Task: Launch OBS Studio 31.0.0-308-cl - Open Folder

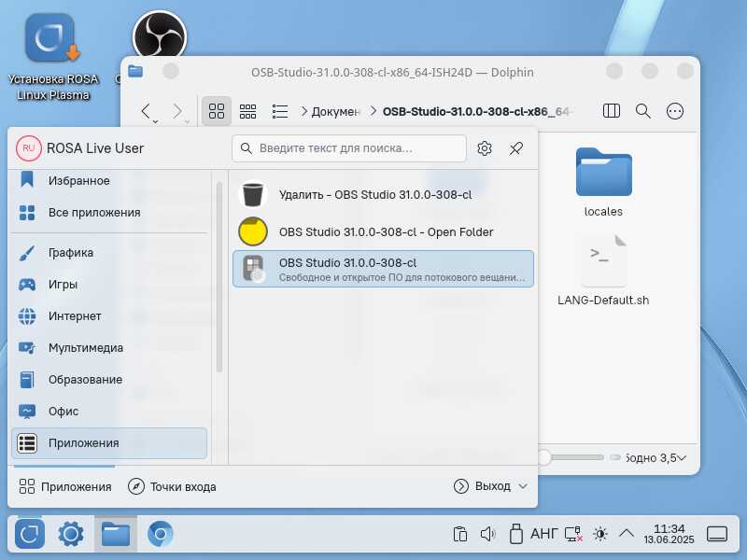Action: pyautogui.click(x=383, y=231)
